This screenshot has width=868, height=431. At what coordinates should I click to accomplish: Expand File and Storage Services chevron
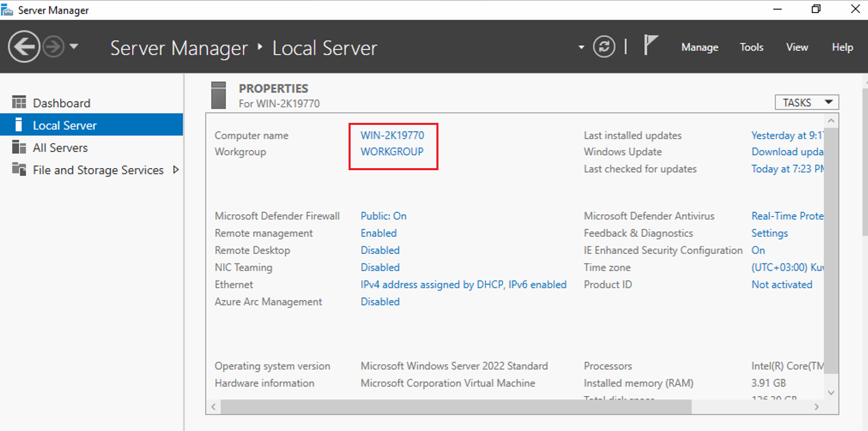[176, 170]
